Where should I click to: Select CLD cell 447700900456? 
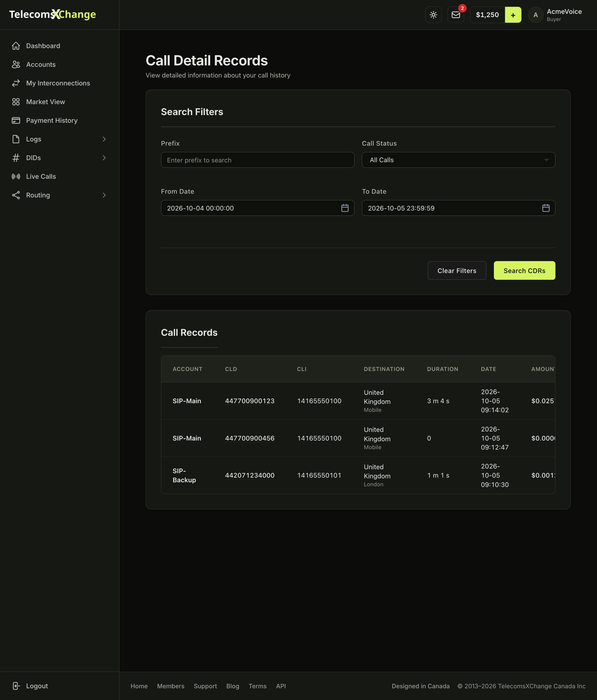[250, 438]
